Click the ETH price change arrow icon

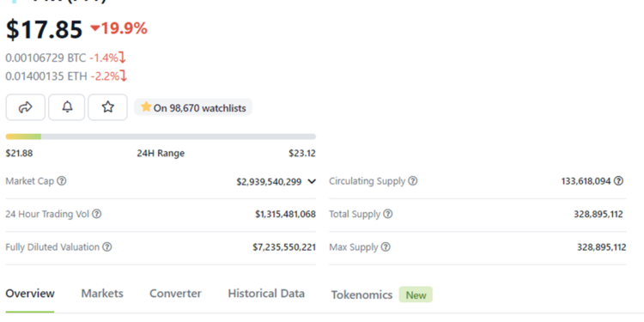124,76
